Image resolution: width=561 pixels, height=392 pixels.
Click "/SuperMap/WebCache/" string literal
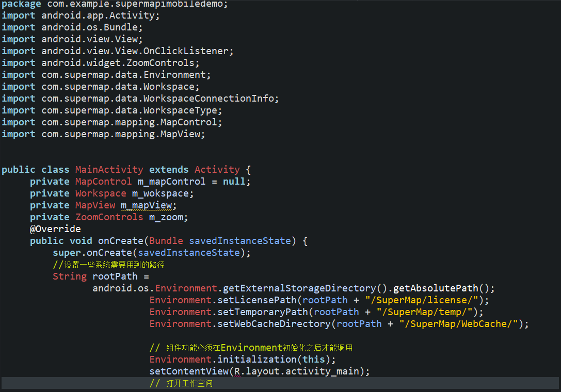pos(458,324)
